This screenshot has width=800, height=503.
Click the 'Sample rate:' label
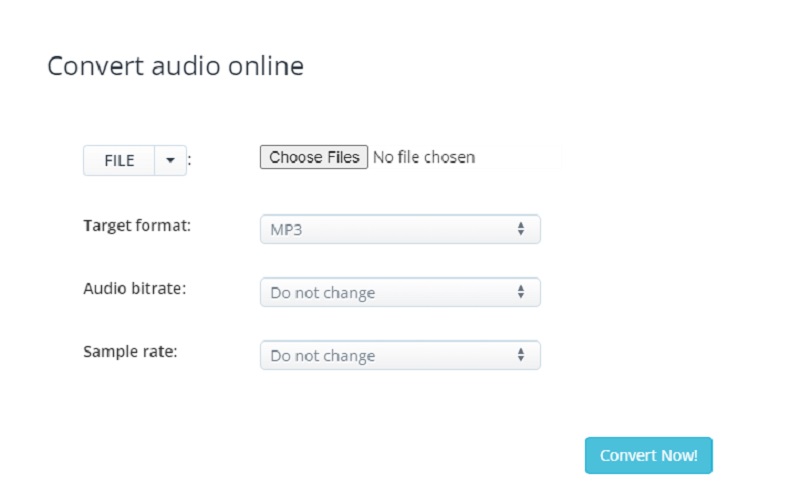click(x=129, y=351)
